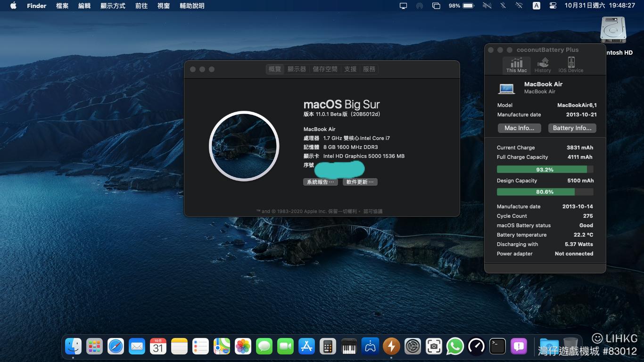This screenshot has width=644, height=362.
Task: Open the Mail app in Dock
Action: (x=137, y=347)
